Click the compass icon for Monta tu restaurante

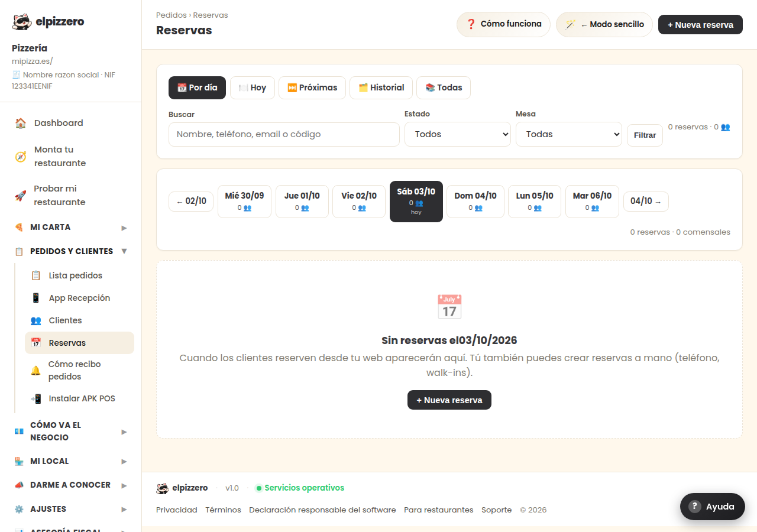coord(21,157)
